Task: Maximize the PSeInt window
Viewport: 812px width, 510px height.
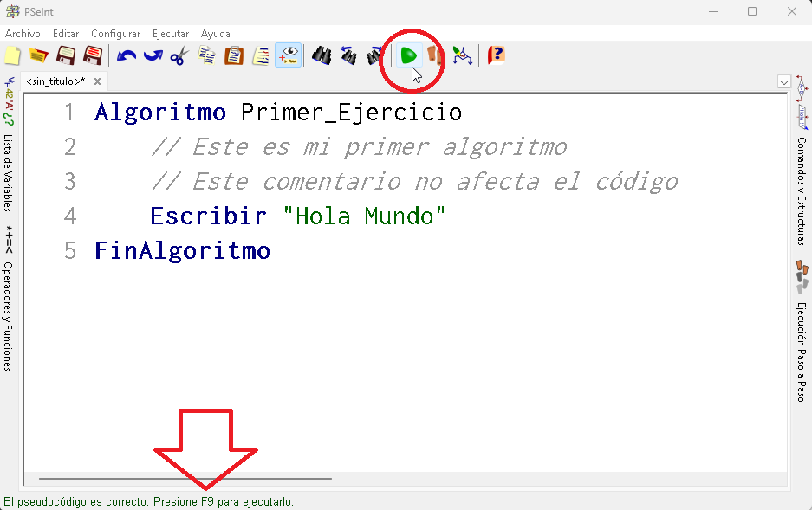Action: coord(752,11)
